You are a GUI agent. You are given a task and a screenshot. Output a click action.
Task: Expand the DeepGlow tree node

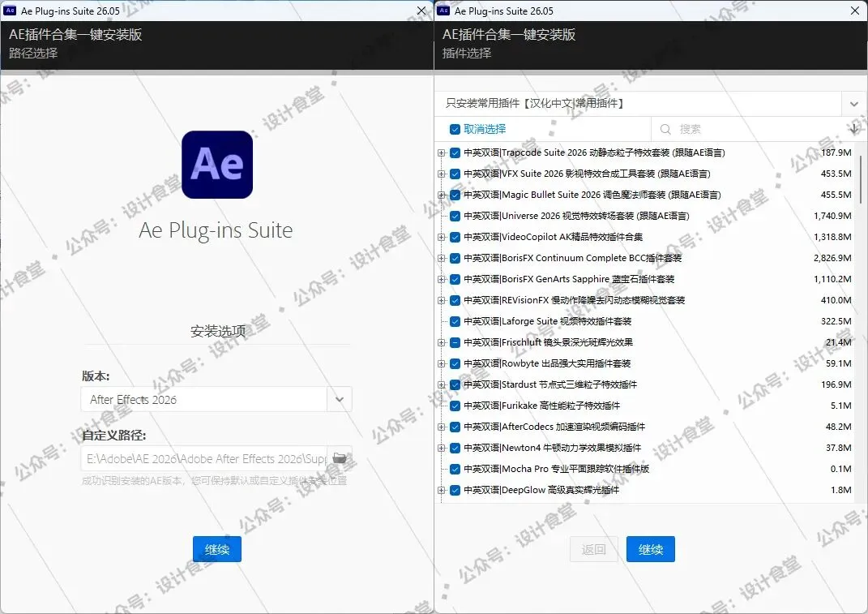[441, 490]
